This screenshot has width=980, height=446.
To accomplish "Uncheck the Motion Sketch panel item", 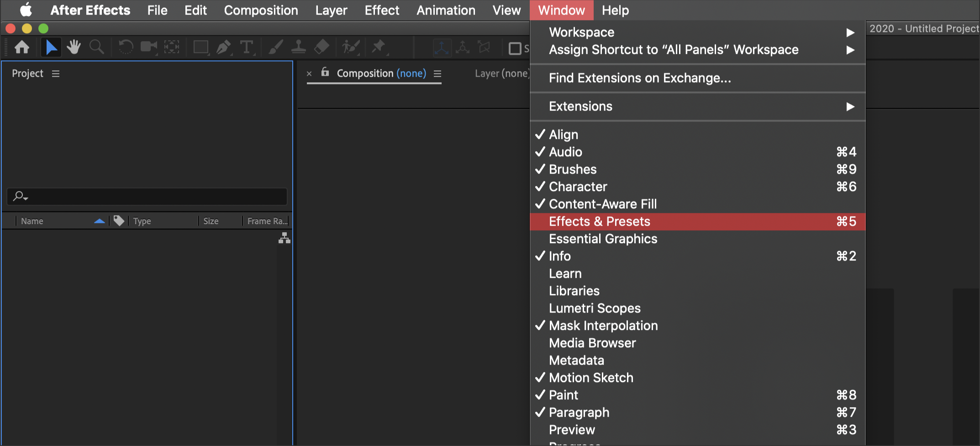I will coord(697,377).
